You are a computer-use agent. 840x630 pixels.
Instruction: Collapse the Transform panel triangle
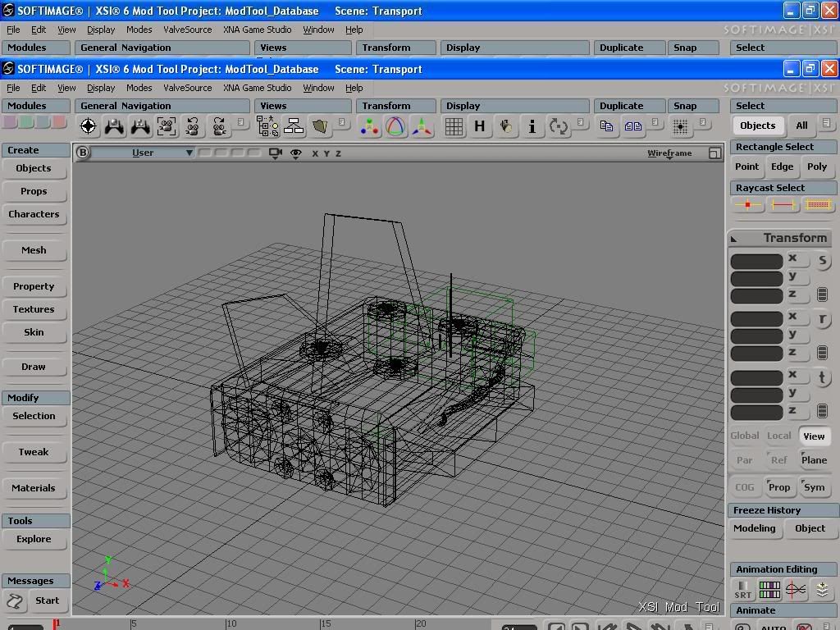coord(734,239)
